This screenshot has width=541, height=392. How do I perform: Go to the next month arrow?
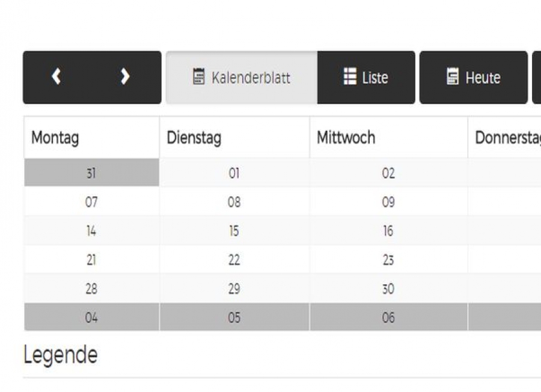(124, 77)
